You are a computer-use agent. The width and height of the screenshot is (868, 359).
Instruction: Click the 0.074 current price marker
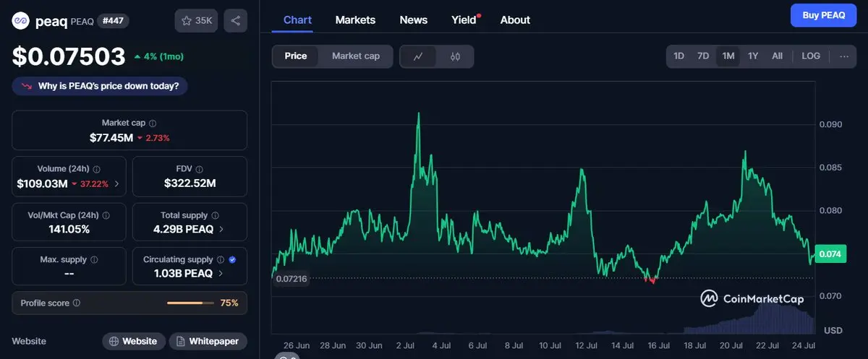pos(829,254)
